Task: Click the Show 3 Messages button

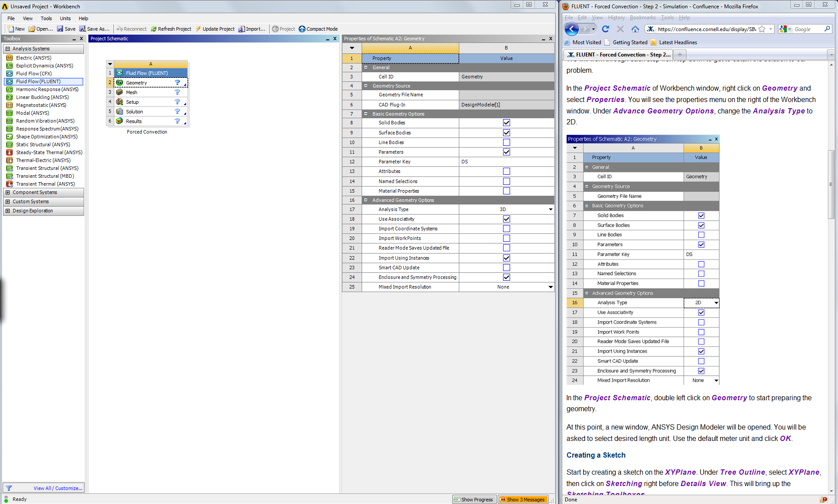Action: [x=523, y=500]
